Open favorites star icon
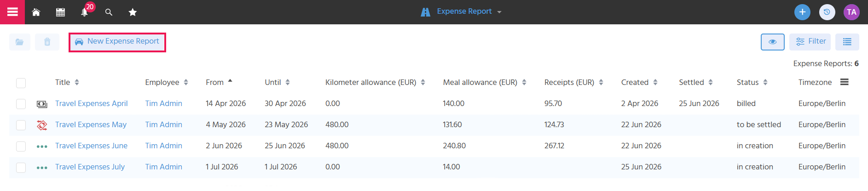This screenshot has width=868, height=191. click(x=133, y=12)
